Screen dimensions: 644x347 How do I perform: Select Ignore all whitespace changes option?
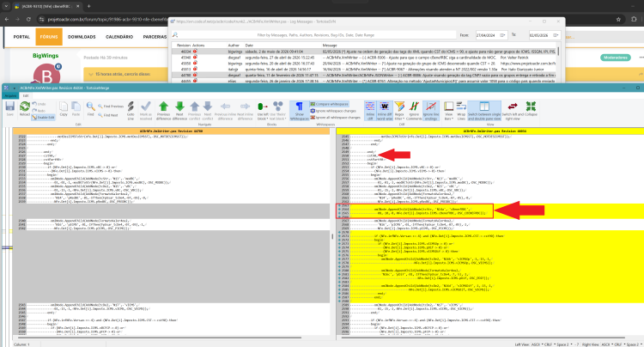(335, 118)
